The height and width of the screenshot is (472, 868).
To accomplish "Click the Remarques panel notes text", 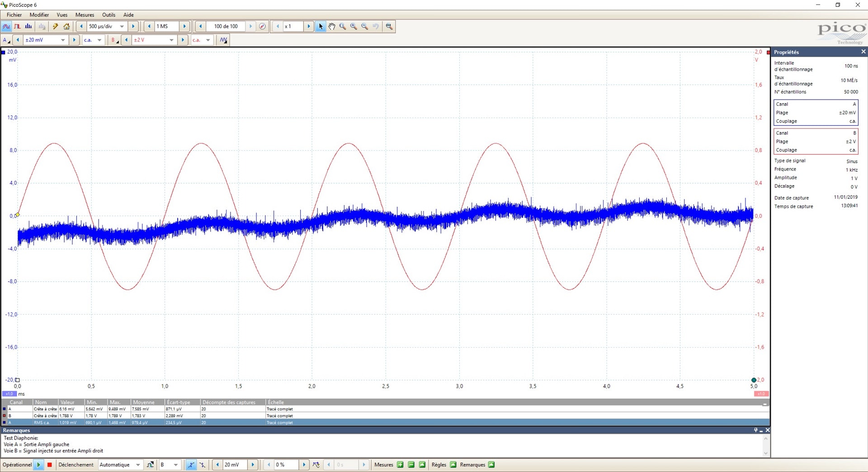I will click(53, 444).
